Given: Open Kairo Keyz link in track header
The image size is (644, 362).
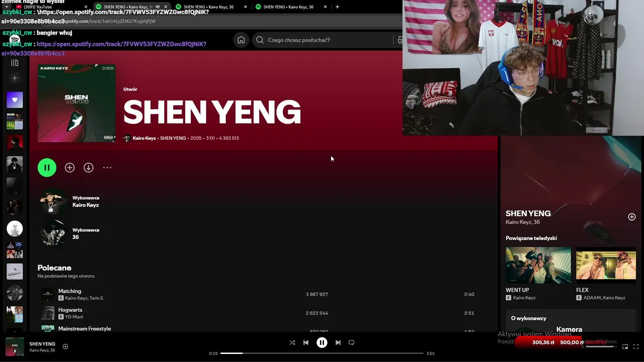Looking at the screenshot, I should point(144,138).
